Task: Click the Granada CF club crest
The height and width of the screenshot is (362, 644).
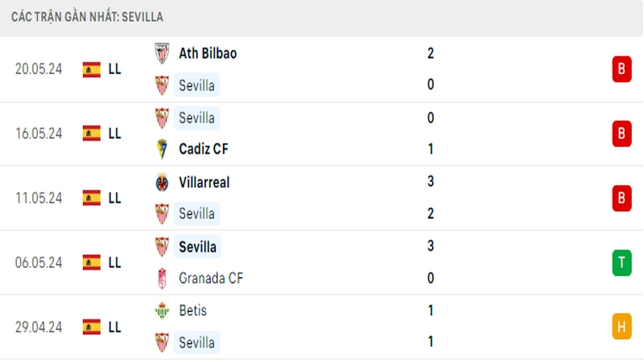Action: click(x=162, y=278)
